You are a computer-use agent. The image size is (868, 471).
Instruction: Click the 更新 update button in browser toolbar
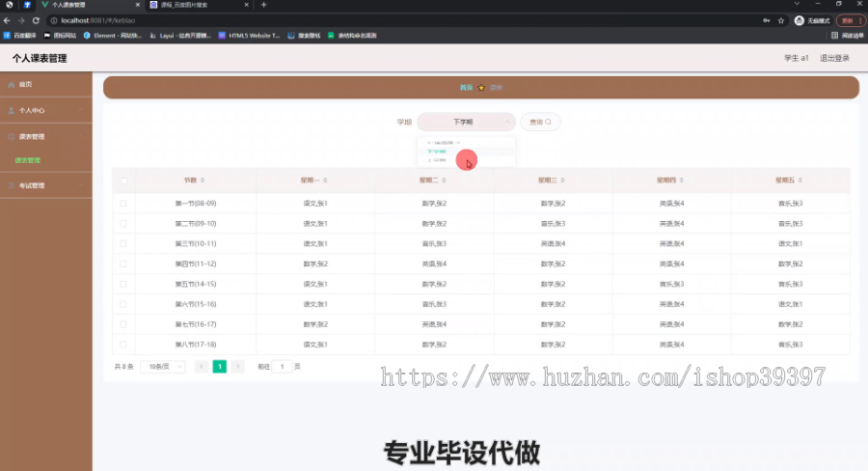click(851, 20)
